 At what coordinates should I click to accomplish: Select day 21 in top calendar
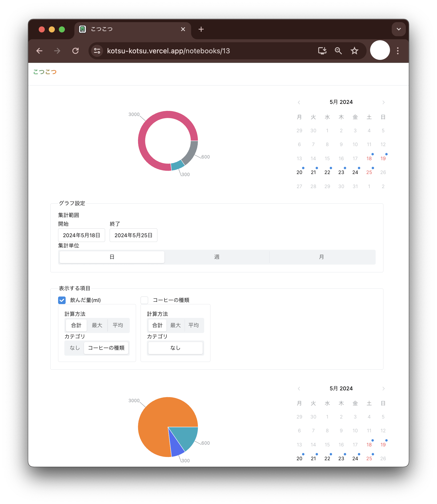(313, 172)
